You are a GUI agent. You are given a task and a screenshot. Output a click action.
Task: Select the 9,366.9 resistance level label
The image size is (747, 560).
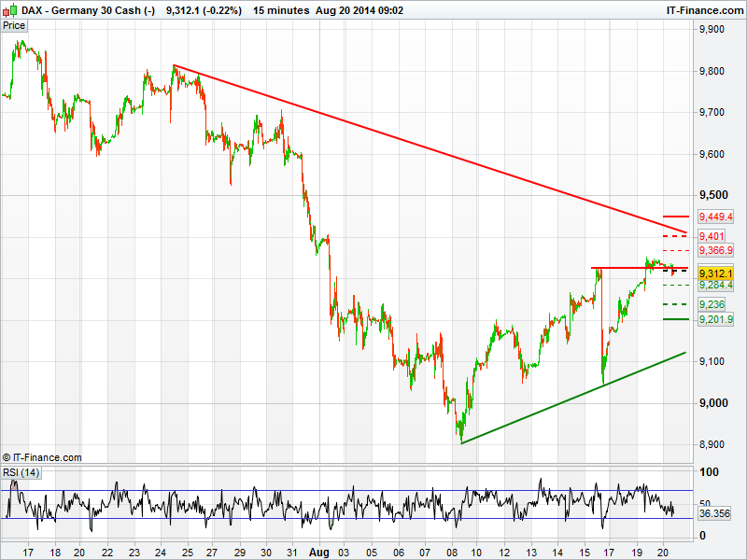point(715,250)
